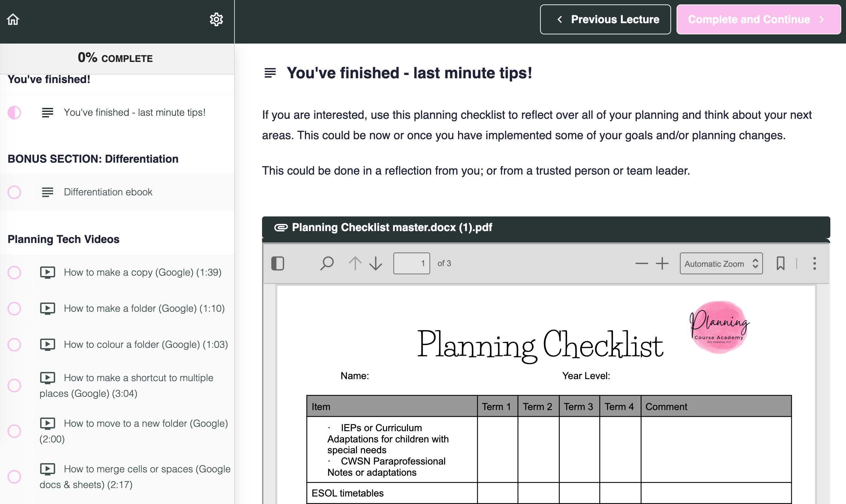Open PDF search magnifier tool
846x504 pixels.
pyautogui.click(x=327, y=263)
